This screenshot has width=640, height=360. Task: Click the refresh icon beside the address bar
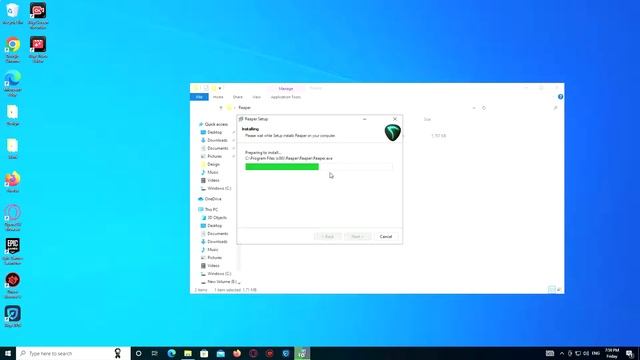pos(484,108)
